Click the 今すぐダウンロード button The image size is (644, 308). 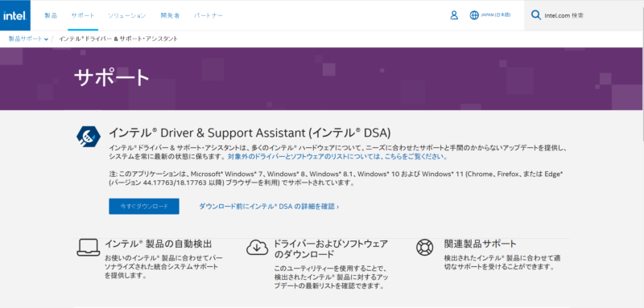point(144,207)
